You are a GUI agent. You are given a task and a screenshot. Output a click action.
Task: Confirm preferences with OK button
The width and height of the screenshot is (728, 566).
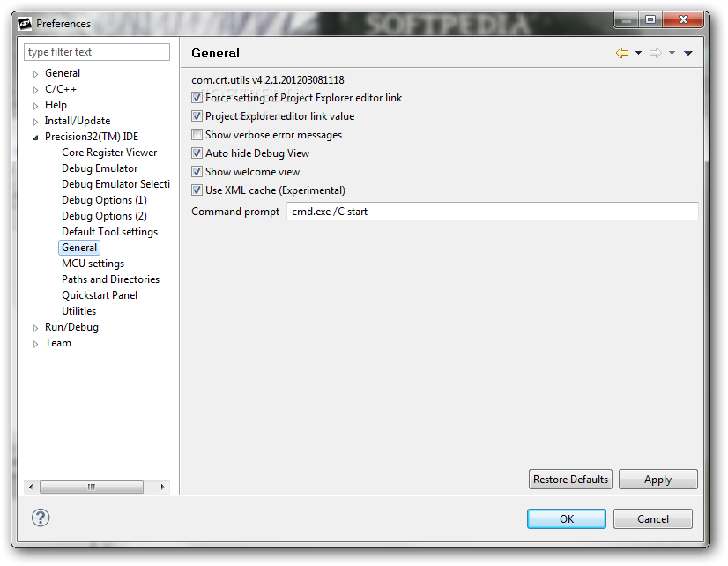tap(567, 518)
